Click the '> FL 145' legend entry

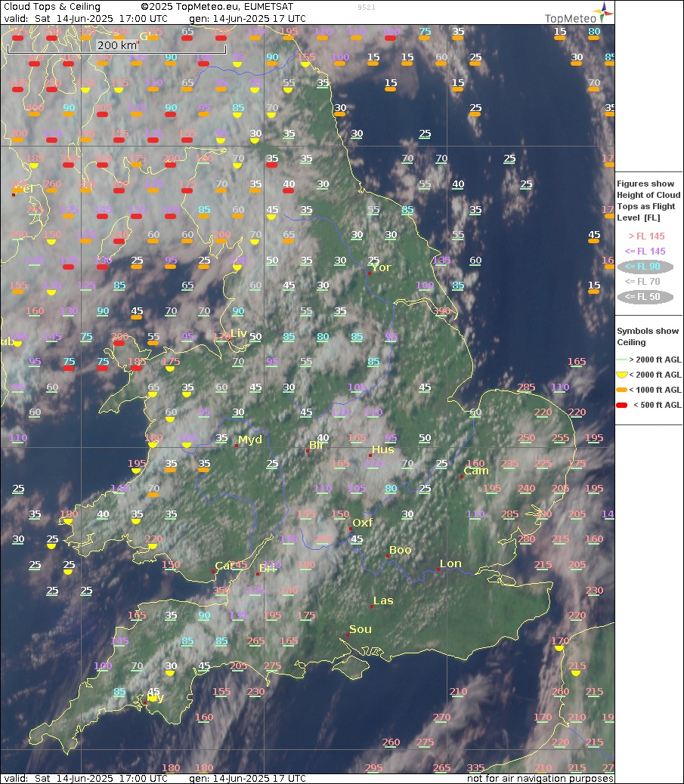point(646,236)
